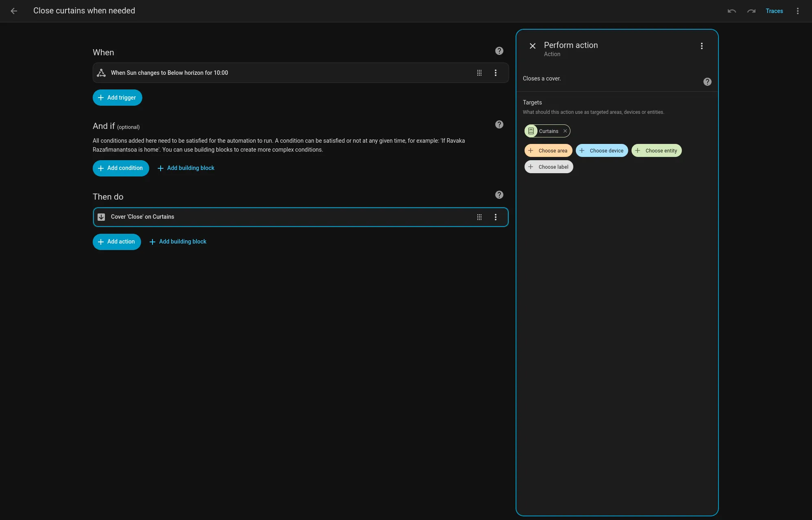Click the redo arrow in the top bar
This screenshot has width=812, height=520.
pos(751,11)
